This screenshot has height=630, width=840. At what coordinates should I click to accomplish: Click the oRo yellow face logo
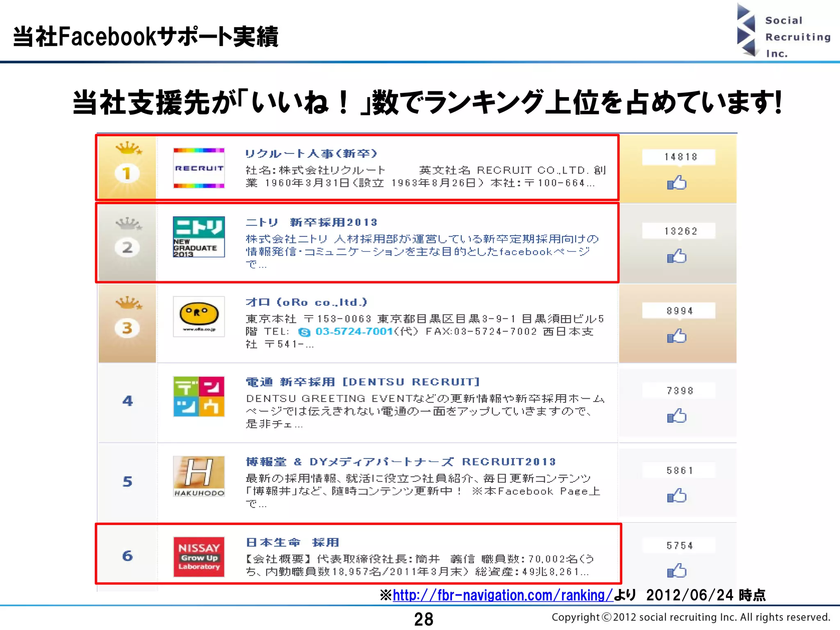(x=199, y=317)
